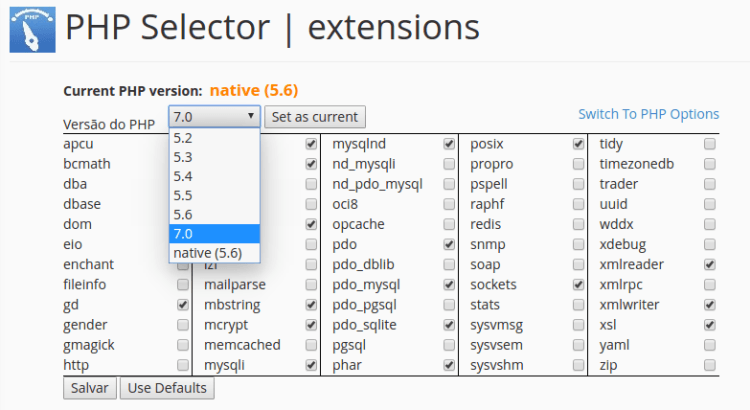The image size is (750, 410).
Task: Check the redis extension box
Action: (578, 224)
